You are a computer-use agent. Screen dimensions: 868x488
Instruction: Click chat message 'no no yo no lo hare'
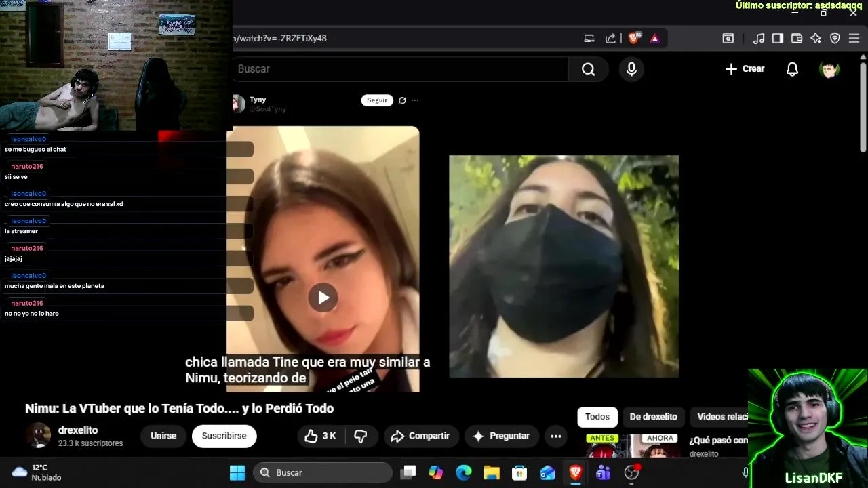point(32,314)
